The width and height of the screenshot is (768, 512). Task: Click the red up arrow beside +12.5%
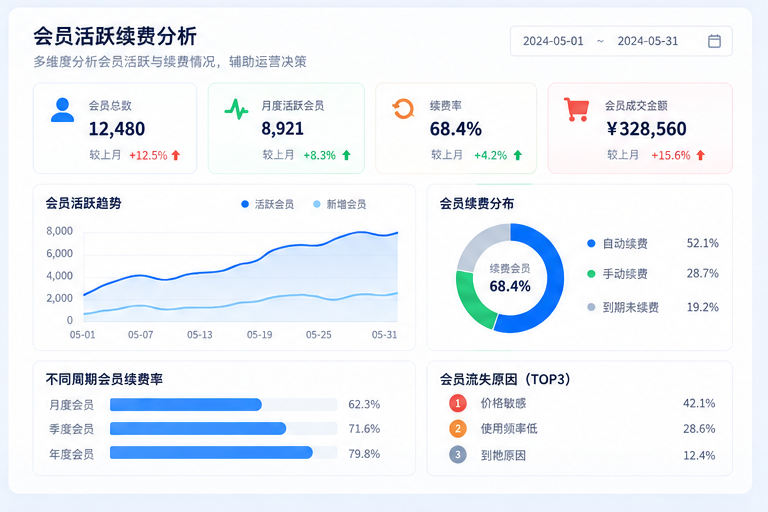(x=176, y=155)
